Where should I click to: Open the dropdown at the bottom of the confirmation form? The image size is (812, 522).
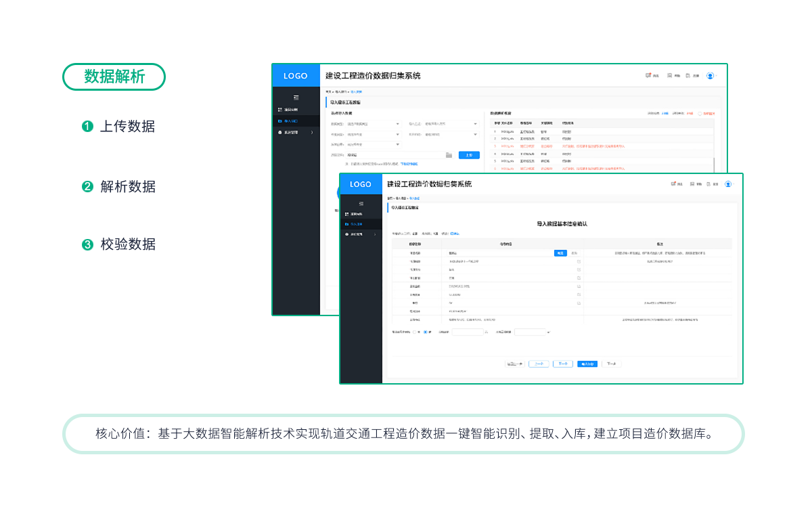532,332
